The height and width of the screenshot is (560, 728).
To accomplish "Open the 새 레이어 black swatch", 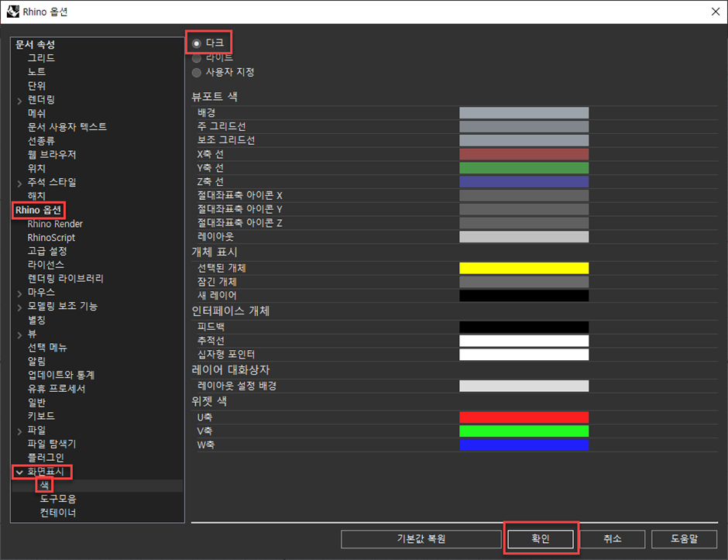I will pos(524,295).
